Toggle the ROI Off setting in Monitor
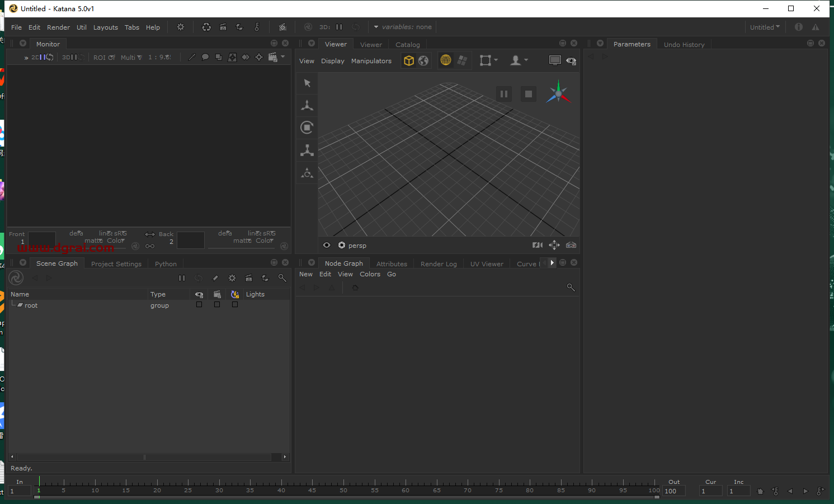 (x=105, y=58)
